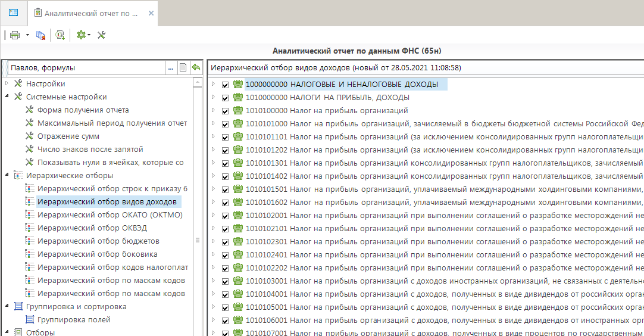Click the left panel splitter grip
The height and width of the screenshot is (336, 644).
coord(198,240)
